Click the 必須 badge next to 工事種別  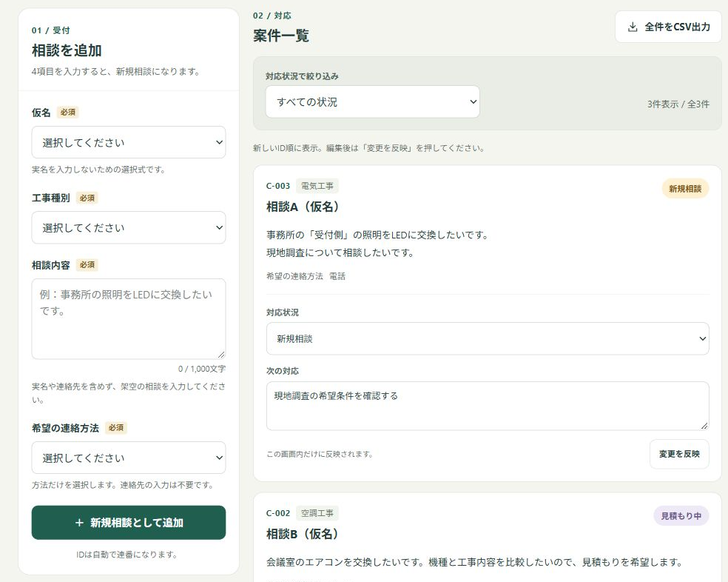(x=87, y=198)
